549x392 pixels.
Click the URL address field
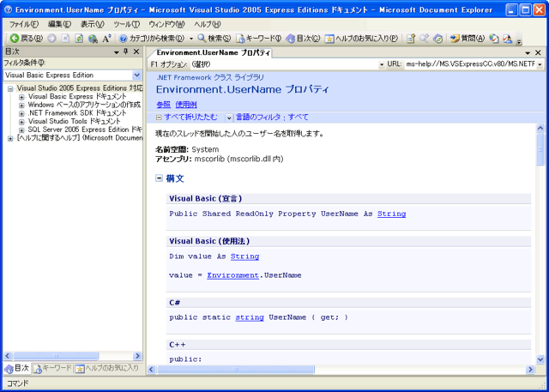tap(470, 64)
